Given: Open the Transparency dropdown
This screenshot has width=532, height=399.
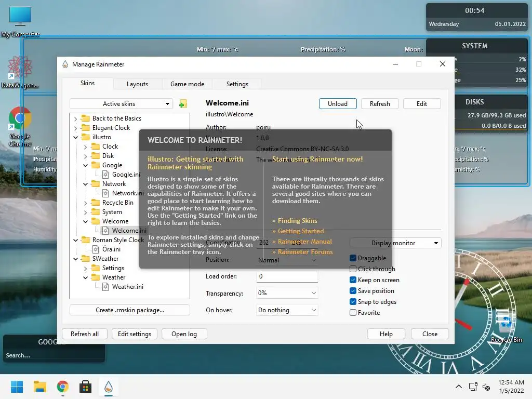Looking at the screenshot, I should pyautogui.click(x=287, y=293).
